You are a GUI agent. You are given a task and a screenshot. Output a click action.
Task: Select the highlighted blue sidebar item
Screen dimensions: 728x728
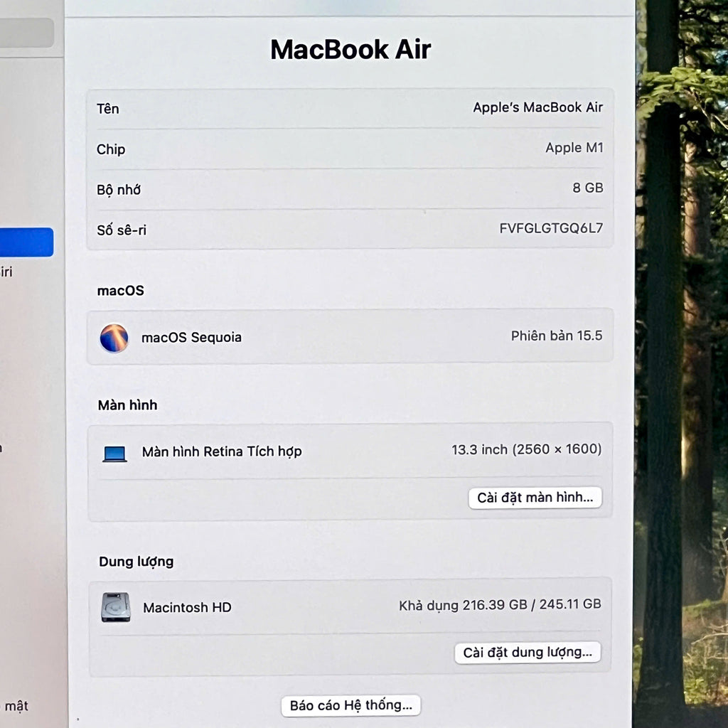click(x=26, y=242)
